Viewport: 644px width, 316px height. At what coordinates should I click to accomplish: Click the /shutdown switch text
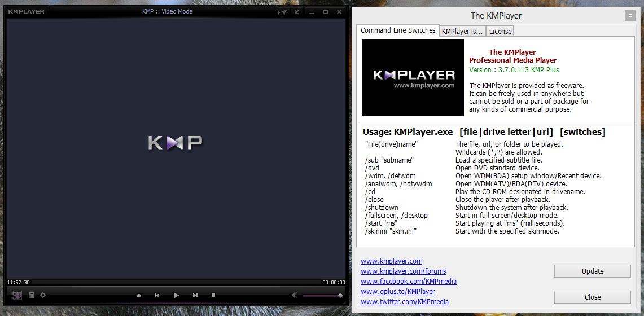point(382,207)
